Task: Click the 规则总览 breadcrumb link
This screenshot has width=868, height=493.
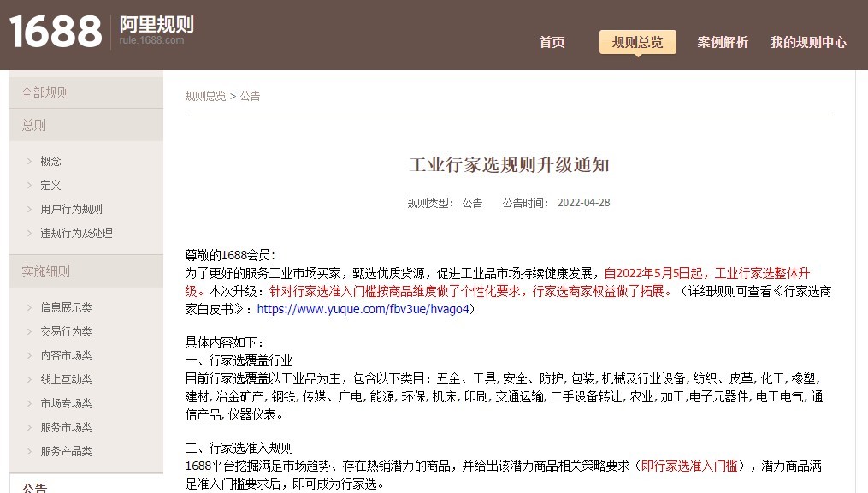Action: 205,96
